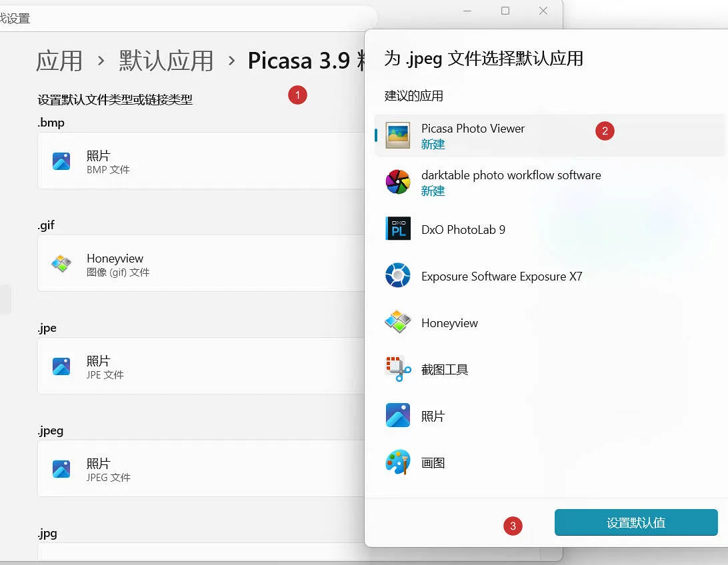Click Photos icon in the .jpe row
Image resolution: width=728 pixels, height=565 pixels.
[x=61, y=366]
